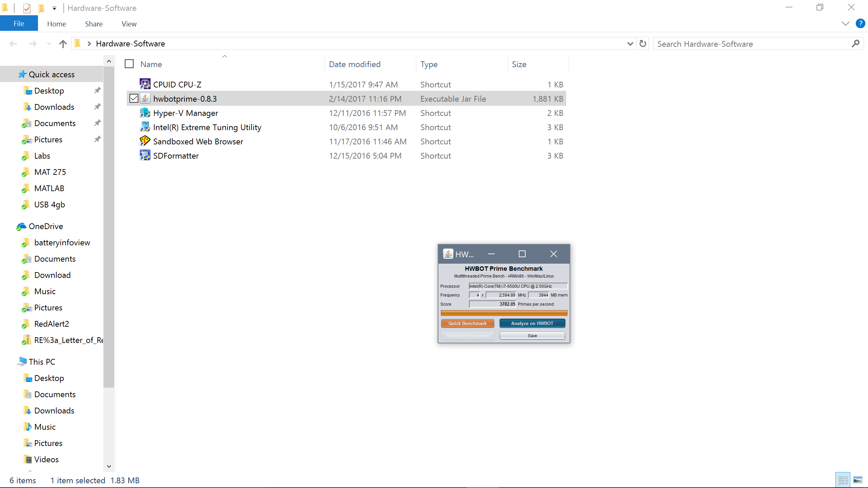Image resolution: width=868 pixels, height=488 pixels.
Task: Click the Back navigation arrow
Action: coord(14,44)
